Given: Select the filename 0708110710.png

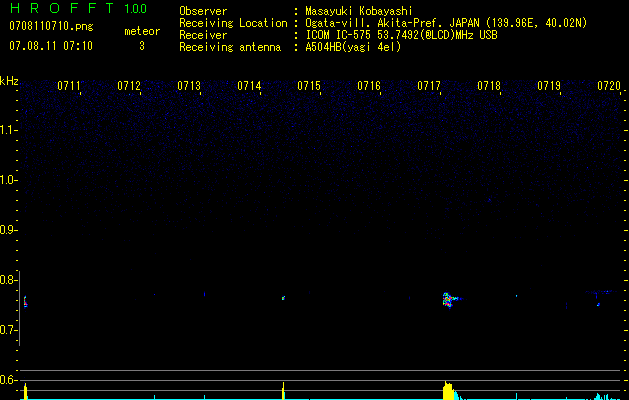Looking at the screenshot, I should 51,26.
